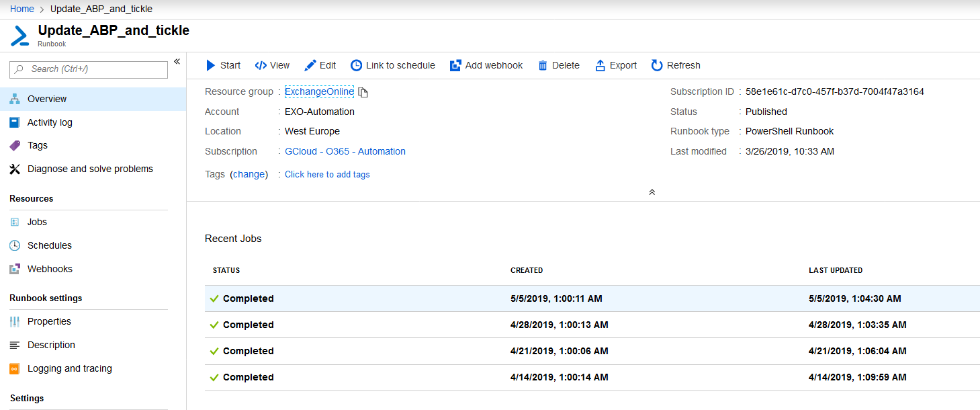
Task: Click the Add webhook icon
Action: pyautogui.click(x=455, y=65)
